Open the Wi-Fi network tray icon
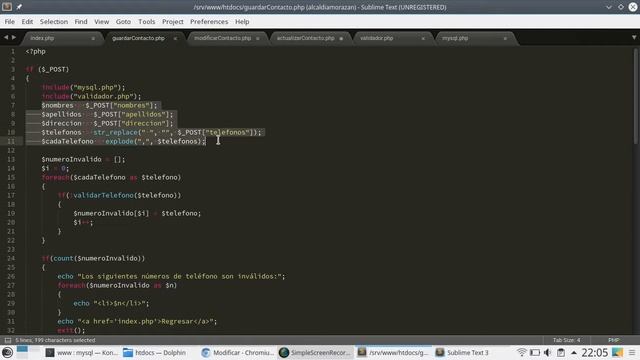The height and width of the screenshot is (360, 640). 521,353
